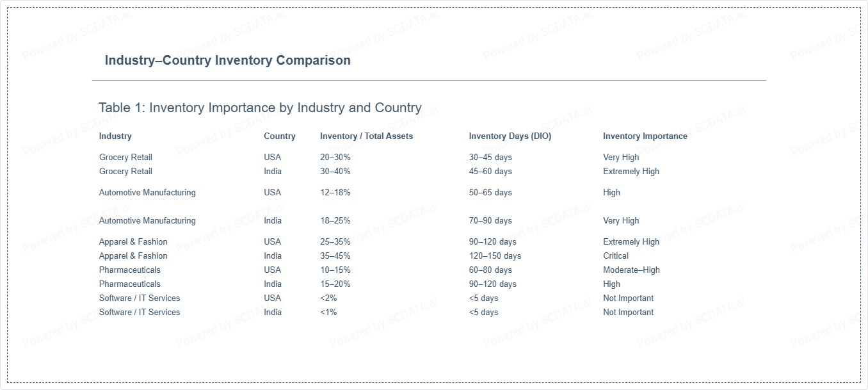Click the Critical importance cell
Image resolution: width=868 pixels, height=390 pixels.
[x=616, y=256]
